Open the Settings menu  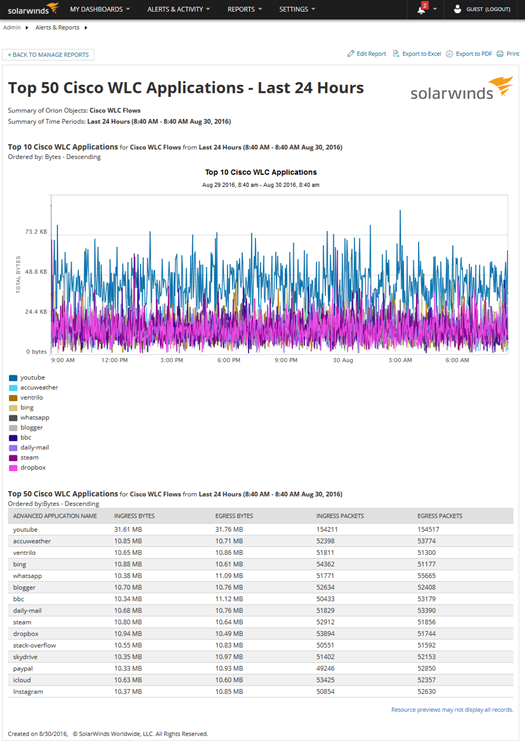tap(297, 9)
